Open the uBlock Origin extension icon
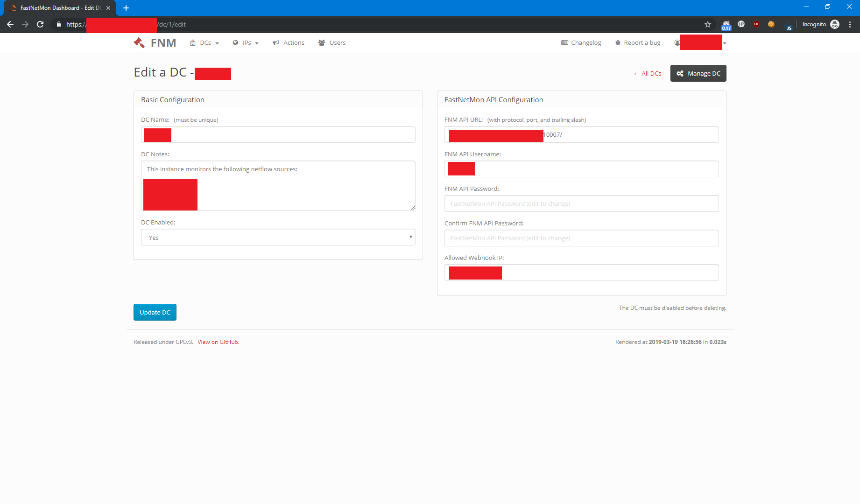This screenshot has width=860, height=504. point(756,24)
